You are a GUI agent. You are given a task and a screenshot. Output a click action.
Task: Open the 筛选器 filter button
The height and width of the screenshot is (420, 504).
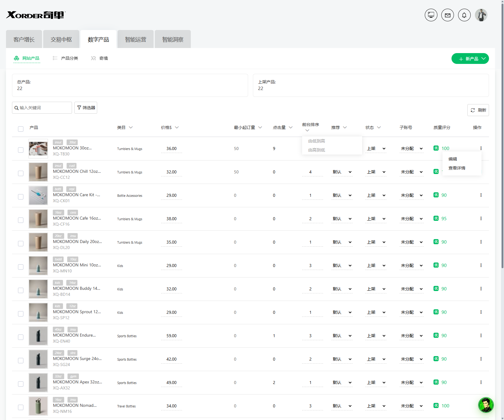pyautogui.click(x=86, y=108)
